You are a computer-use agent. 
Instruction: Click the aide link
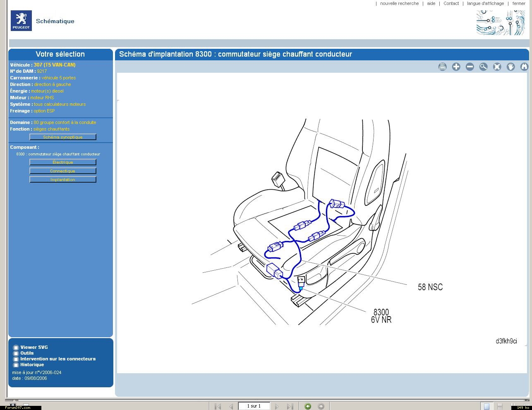[x=431, y=3]
